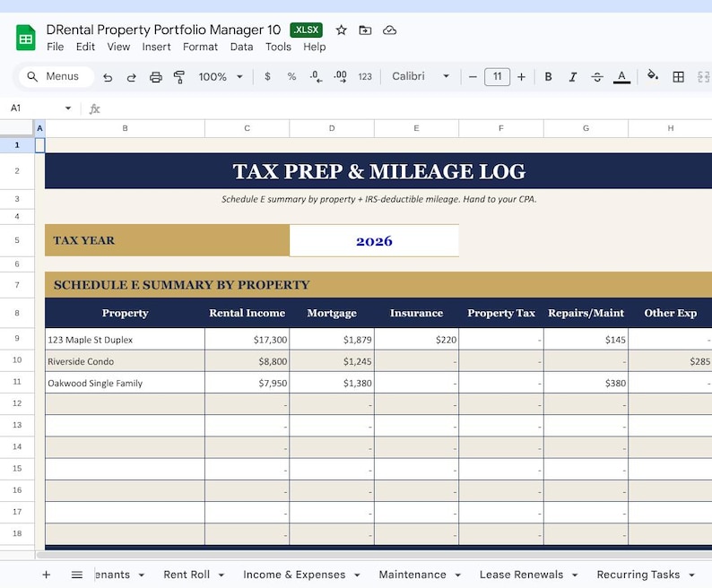712x588 pixels.
Task: Open Calibri font dropdown
Action: point(421,76)
